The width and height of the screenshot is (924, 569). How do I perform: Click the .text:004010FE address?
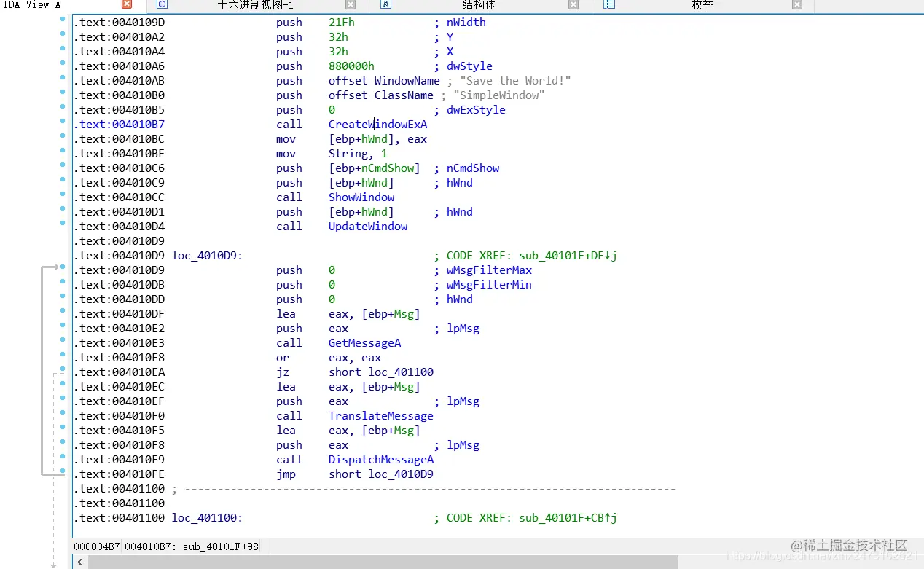pyautogui.click(x=119, y=474)
